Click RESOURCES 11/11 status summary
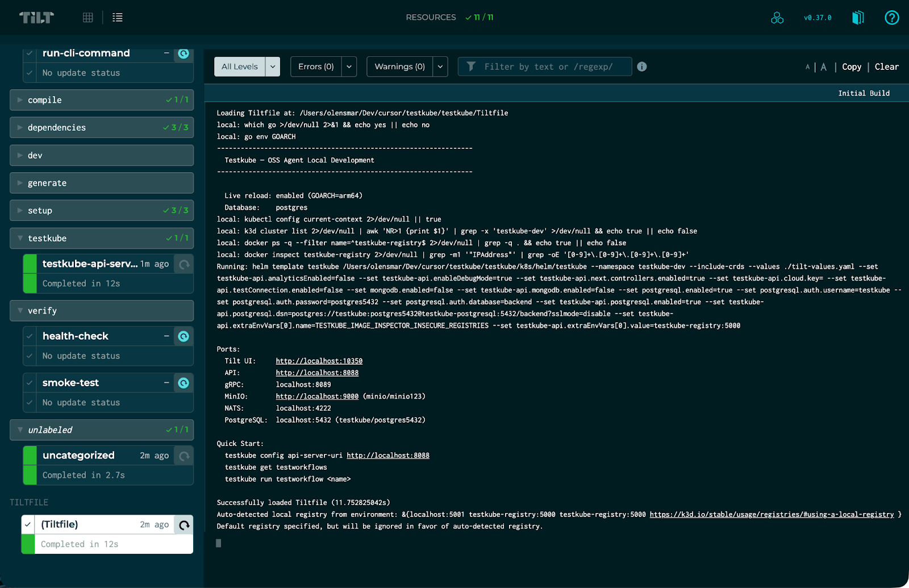 coord(449,18)
